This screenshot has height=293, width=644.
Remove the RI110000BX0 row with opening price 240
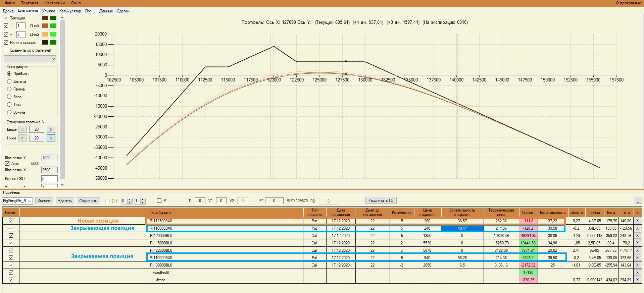coord(637,228)
